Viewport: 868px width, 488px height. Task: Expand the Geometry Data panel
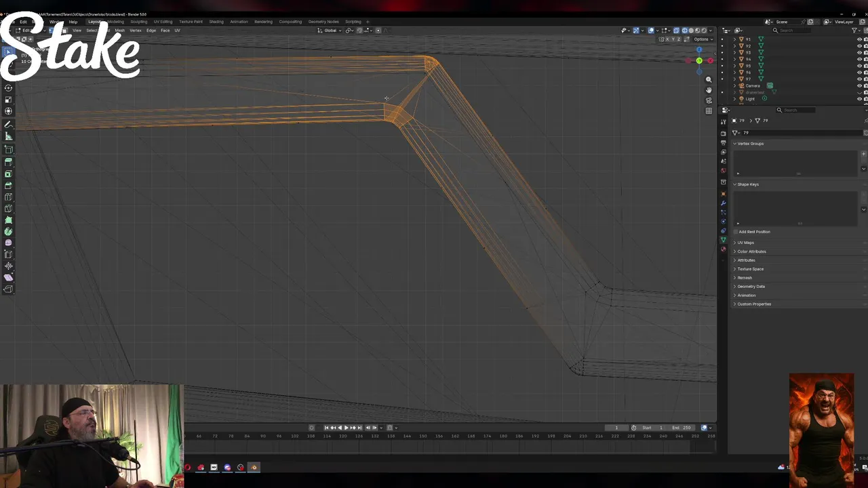click(751, 286)
